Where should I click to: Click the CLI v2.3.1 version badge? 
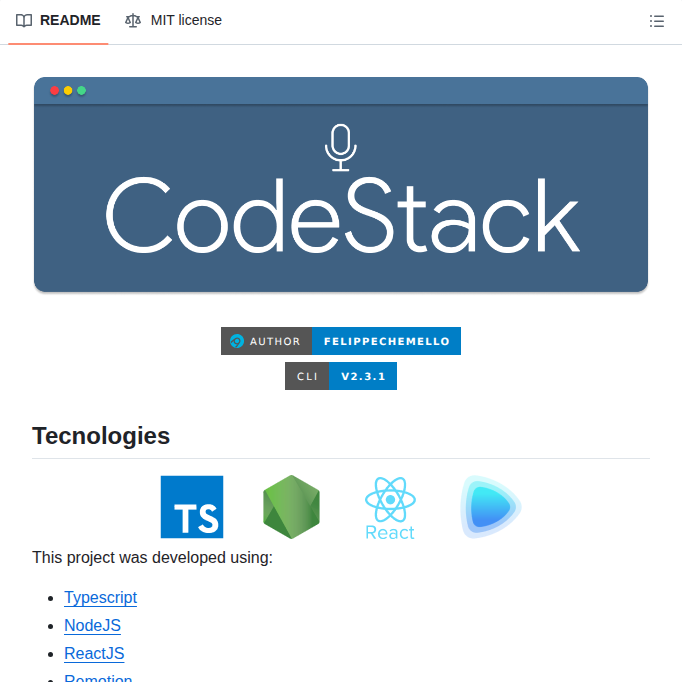(341, 376)
